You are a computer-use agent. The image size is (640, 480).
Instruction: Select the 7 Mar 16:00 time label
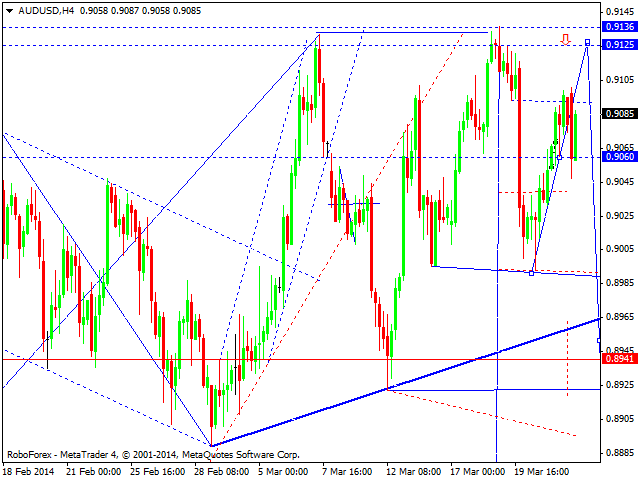pos(345,470)
